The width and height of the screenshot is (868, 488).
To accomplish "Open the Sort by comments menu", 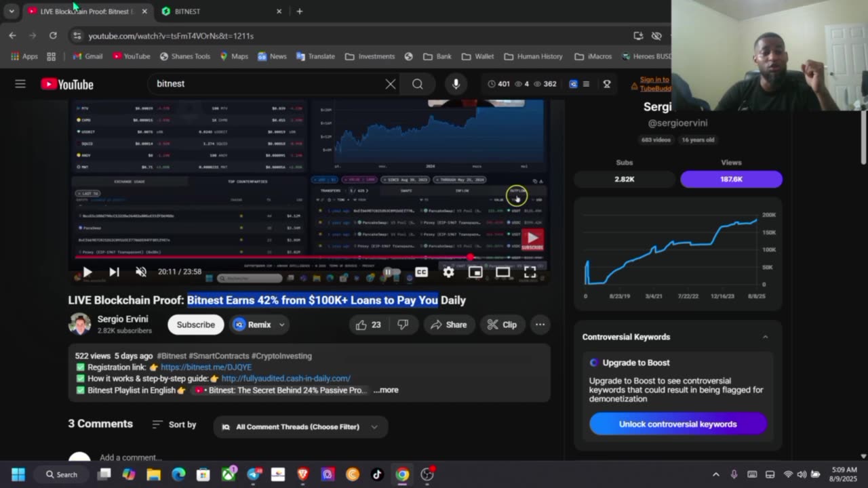I will click(174, 424).
